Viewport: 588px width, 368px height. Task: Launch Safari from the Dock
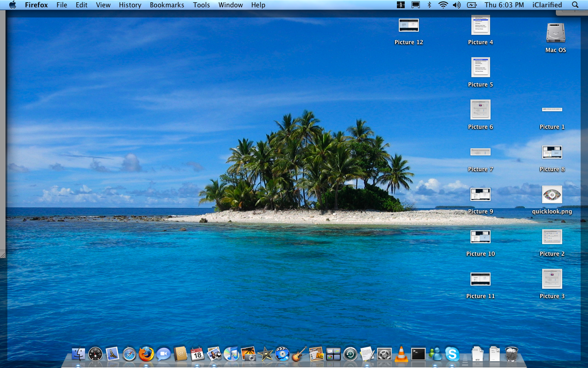point(130,354)
